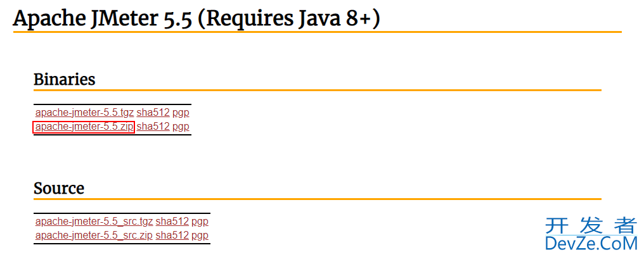
Task: Open pgp signature for the binary tgz
Action: (181, 113)
